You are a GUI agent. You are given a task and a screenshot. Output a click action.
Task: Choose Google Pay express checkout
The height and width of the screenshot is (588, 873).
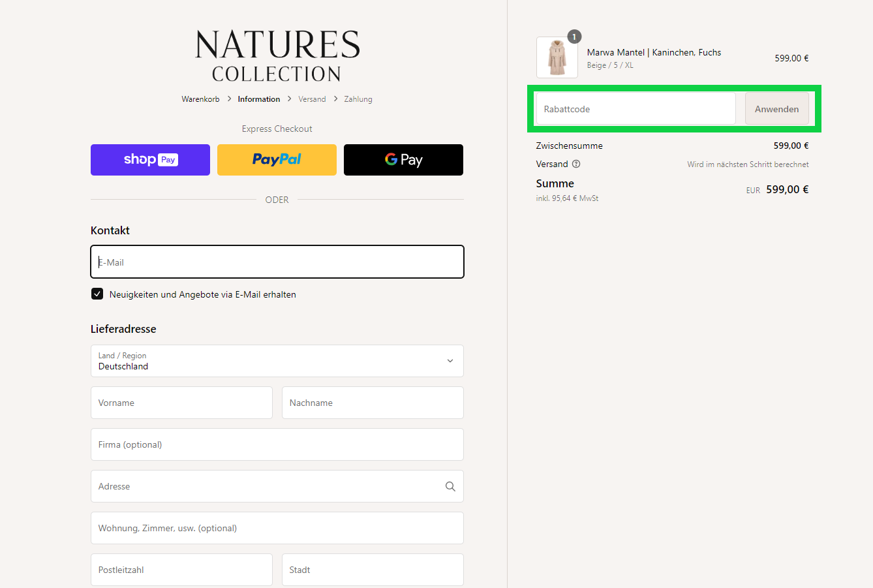click(403, 160)
